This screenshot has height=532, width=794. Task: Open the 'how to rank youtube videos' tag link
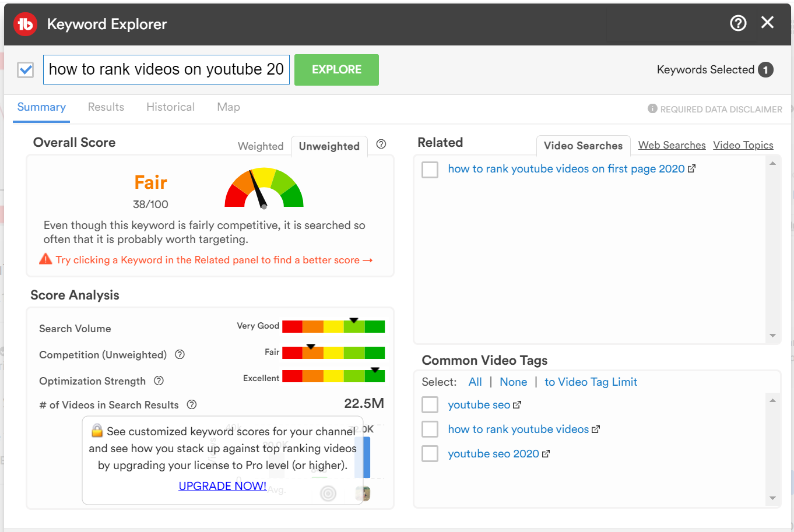[518, 429]
